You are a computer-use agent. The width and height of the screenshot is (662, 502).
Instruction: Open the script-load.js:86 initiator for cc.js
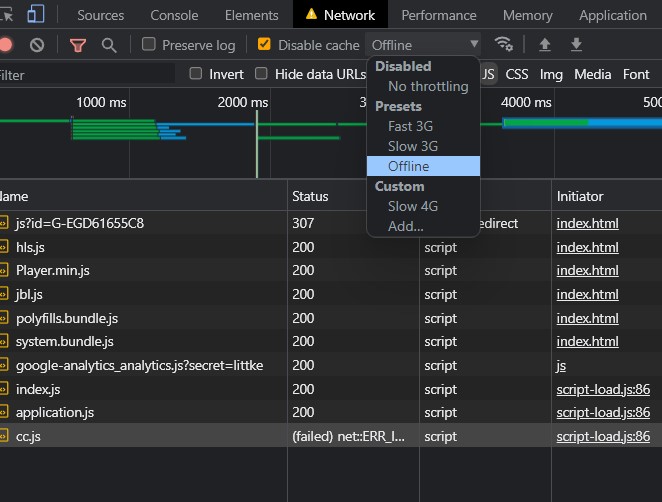pyautogui.click(x=603, y=436)
